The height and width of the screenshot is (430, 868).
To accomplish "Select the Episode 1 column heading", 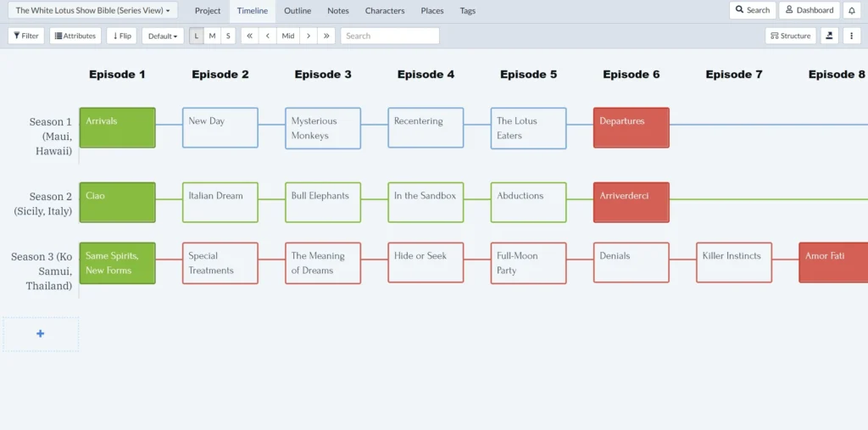I will tap(117, 75).
